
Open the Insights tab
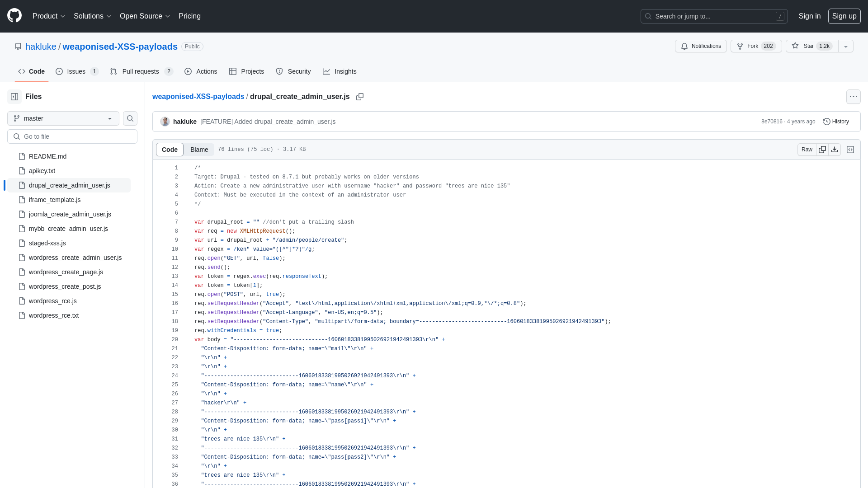click(x=340, y=71)
